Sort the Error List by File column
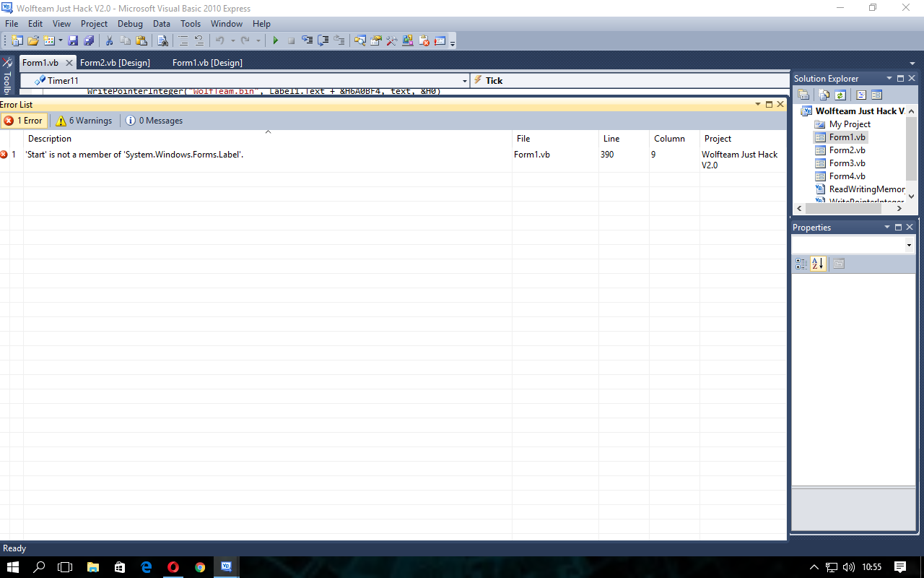This screenshot has width=924, height=578. [555, 139]
